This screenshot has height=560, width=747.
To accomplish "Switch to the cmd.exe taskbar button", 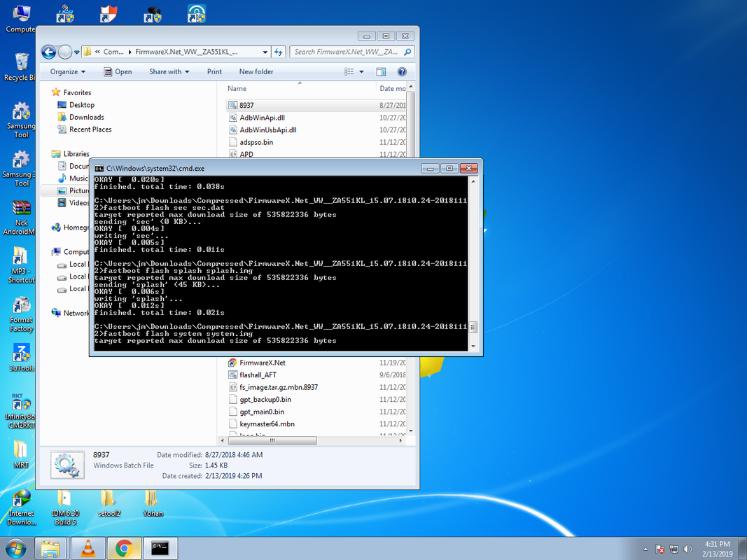I will click(160, 549).
